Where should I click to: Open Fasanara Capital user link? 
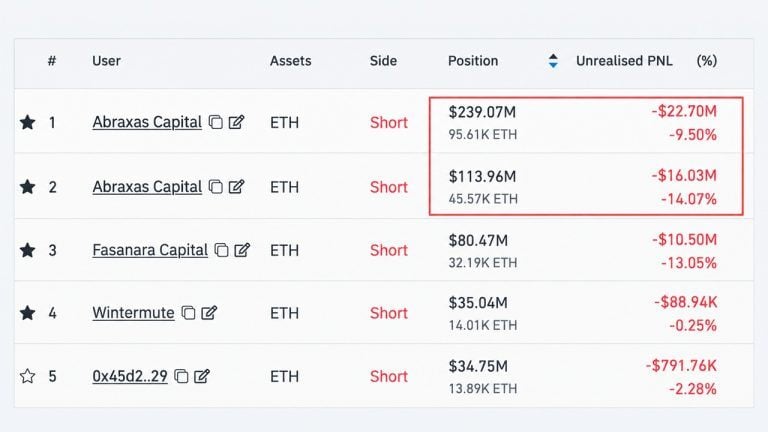150,250
